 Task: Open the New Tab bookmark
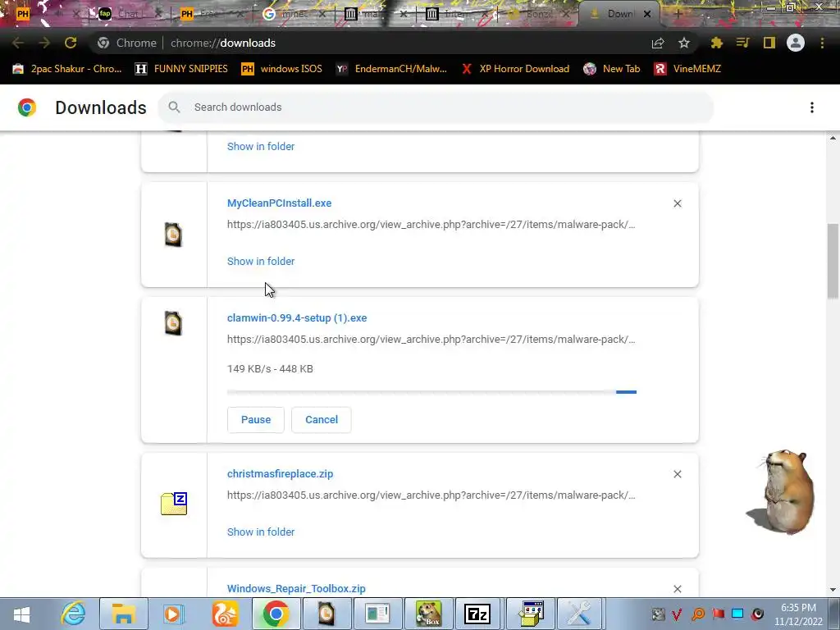612,69
